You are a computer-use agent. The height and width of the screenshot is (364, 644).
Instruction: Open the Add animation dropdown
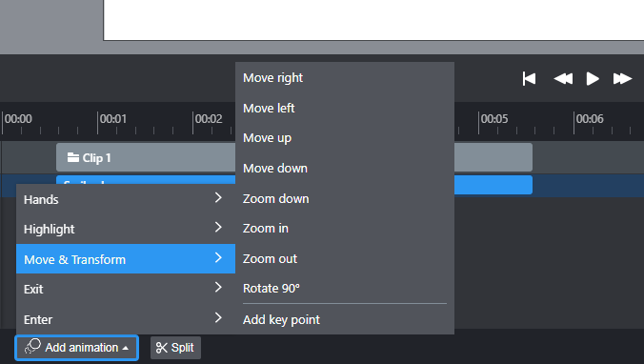[x=77, y=348]
